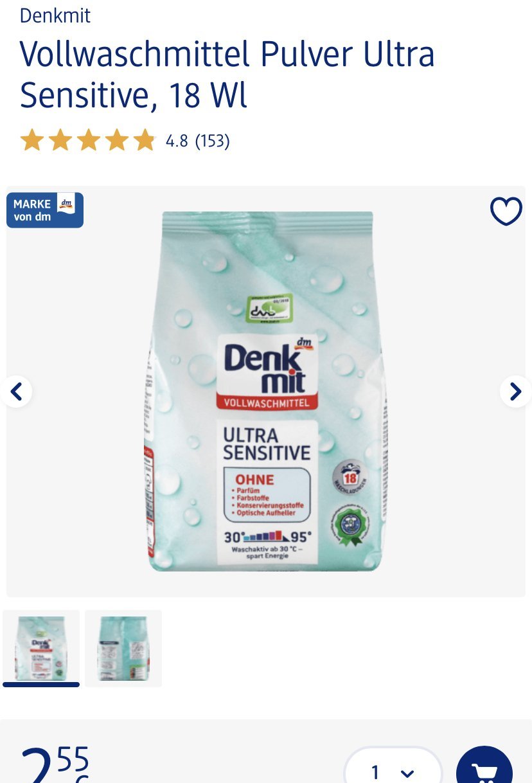The image size is (532, 783).
Task: Show previous product image with left arrow
Action: (x=16, y=391)
